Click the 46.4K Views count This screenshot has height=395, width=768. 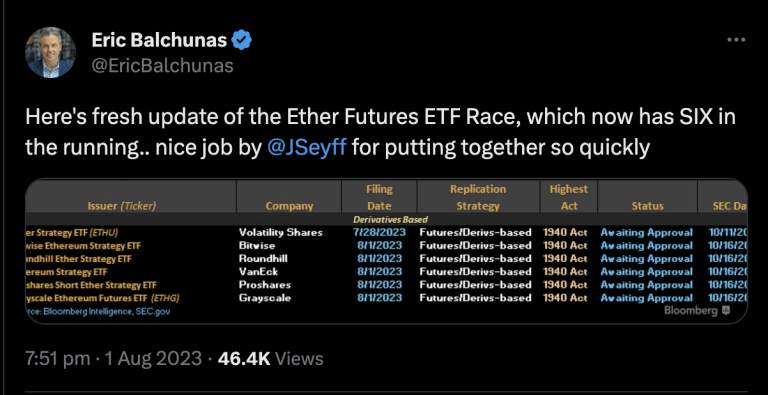[270, 358]
